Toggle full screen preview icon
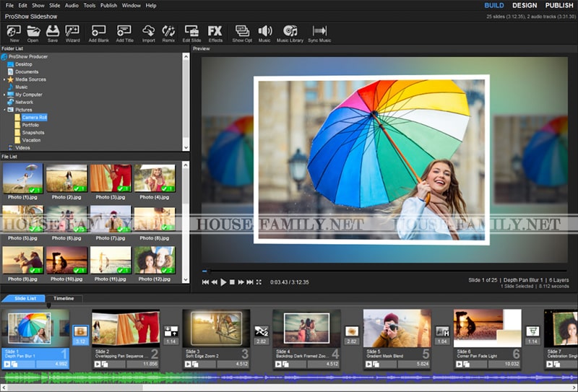This screenshot has height=392, width=578. pos(259,282)
